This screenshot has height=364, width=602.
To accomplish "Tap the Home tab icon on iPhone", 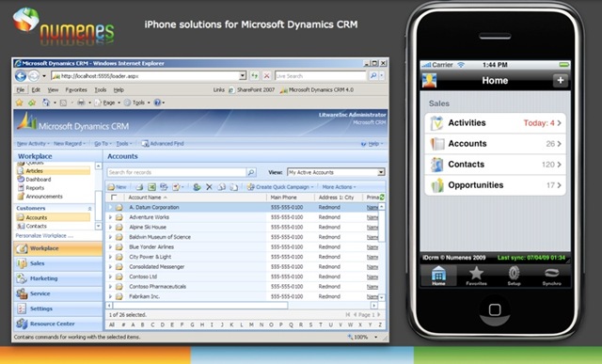I will pos(438,276).
